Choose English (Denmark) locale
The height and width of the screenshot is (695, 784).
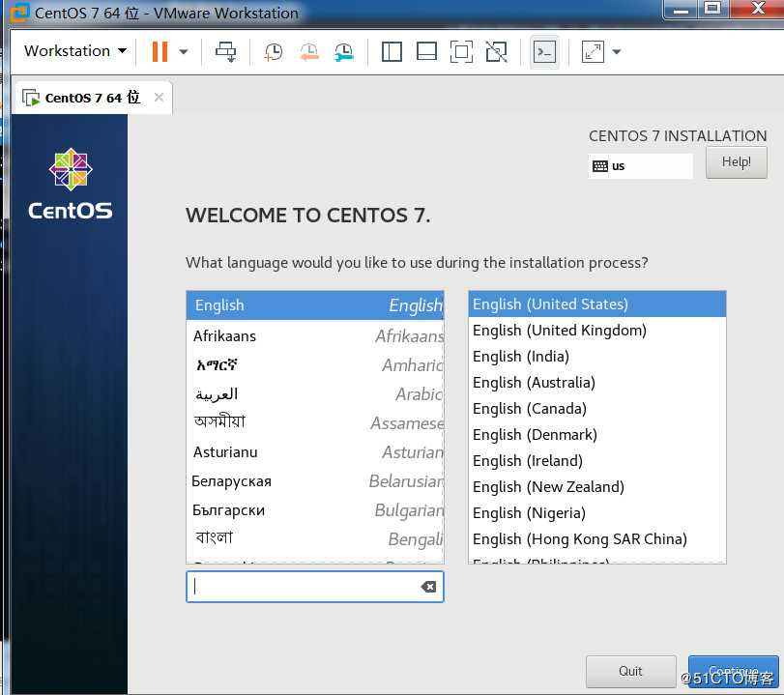coord(597,435)
